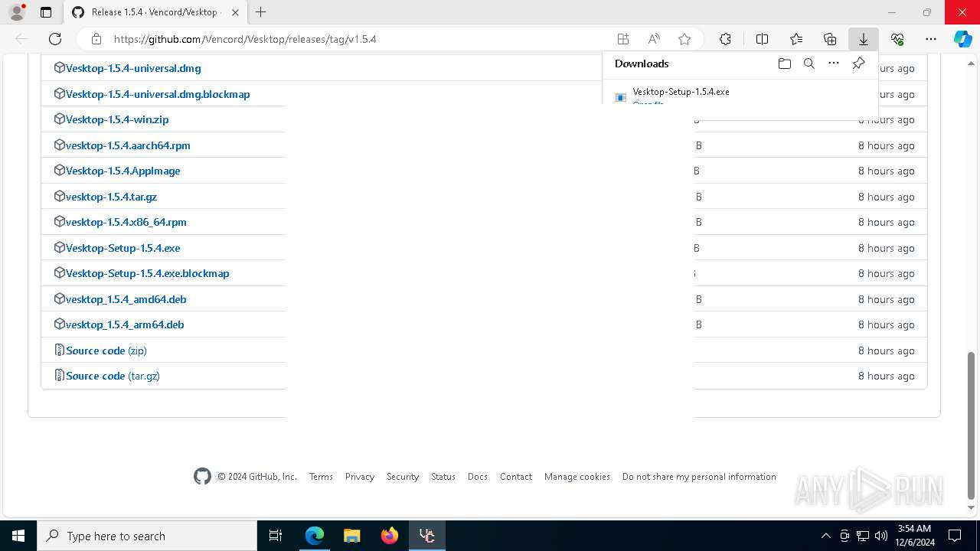The height and width of the screenshot is (551, 980).
Task: Select Vesktop-Setup-1.5.4.exe in Downloads panel
Action: [x=681, y=92]
